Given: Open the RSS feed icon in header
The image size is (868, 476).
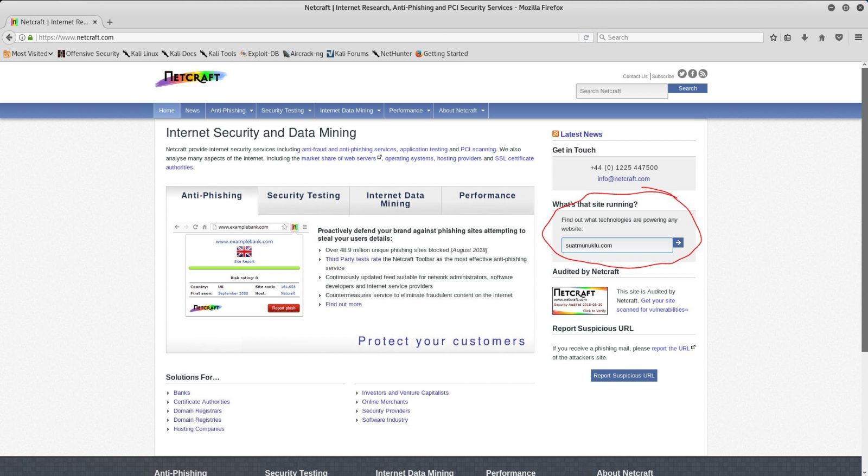Looking at the screenshot, I should (x=703, y=74).
